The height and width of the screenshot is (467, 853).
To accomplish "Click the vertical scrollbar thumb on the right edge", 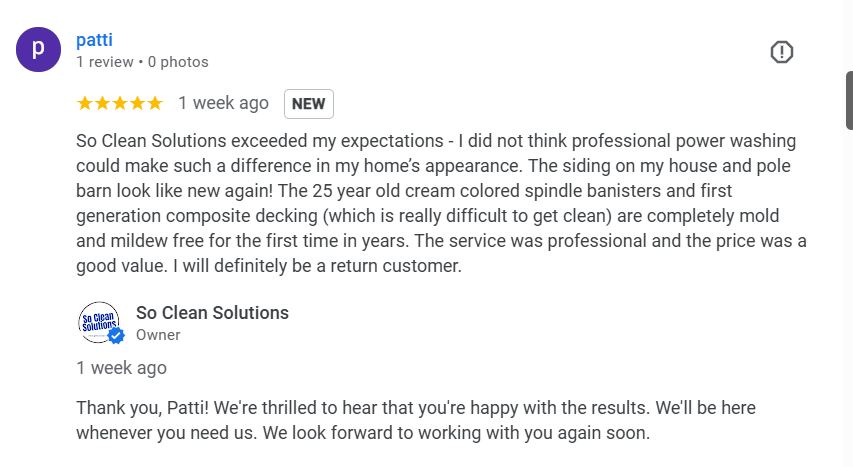I will [849, 100].
